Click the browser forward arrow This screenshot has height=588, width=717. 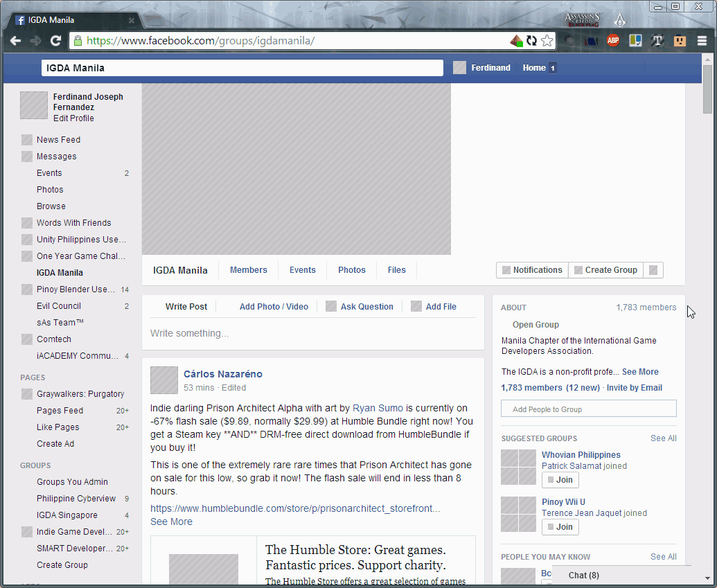35,41
